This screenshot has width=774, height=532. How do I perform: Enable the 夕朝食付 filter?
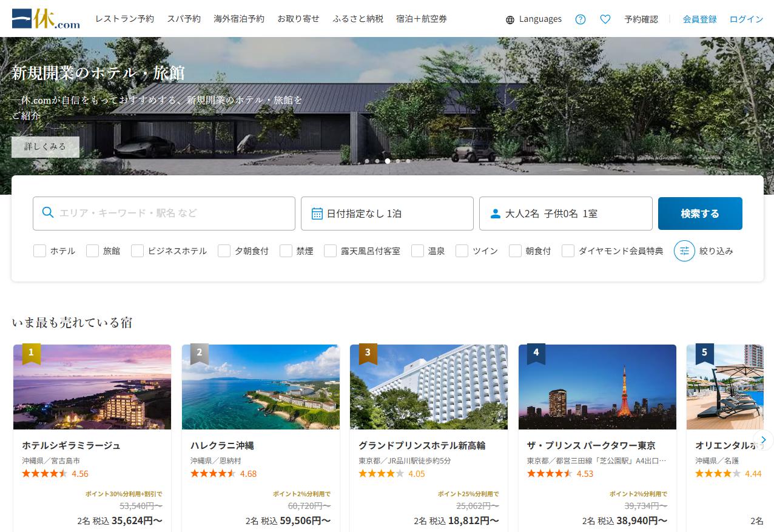coord(224,251)
